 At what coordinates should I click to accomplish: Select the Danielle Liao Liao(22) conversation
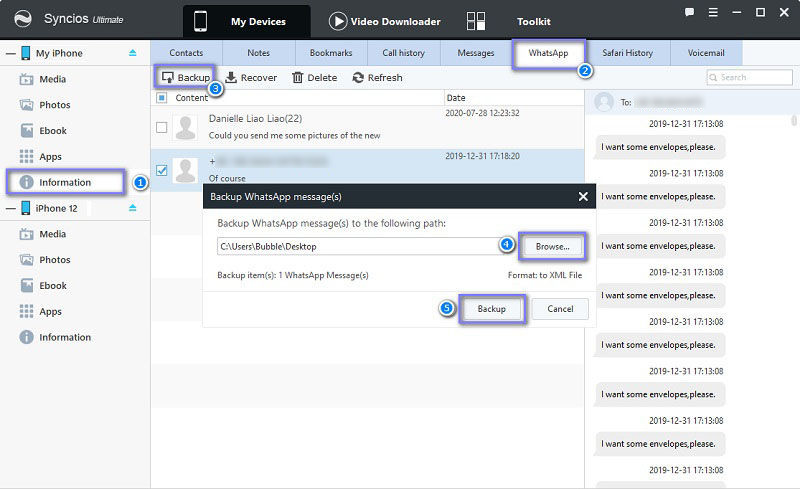pyautogui.click(x=367, y=127)
